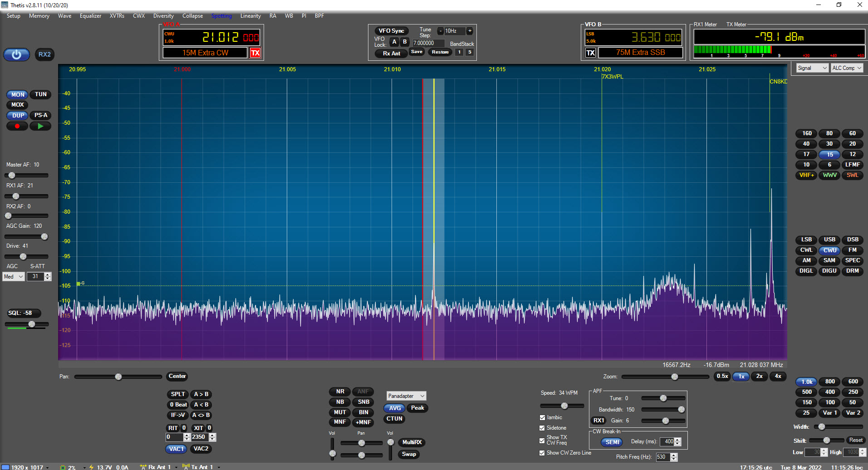The height and width of the screenshot is (470, 868).
Task: Open the Equalizer menu
Action: 90,16
